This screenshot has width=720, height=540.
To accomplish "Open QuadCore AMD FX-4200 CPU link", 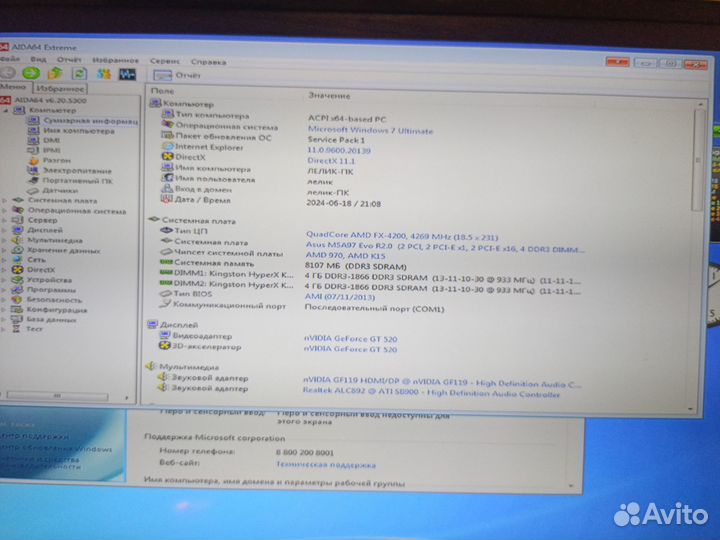I will tap(402, 236).
